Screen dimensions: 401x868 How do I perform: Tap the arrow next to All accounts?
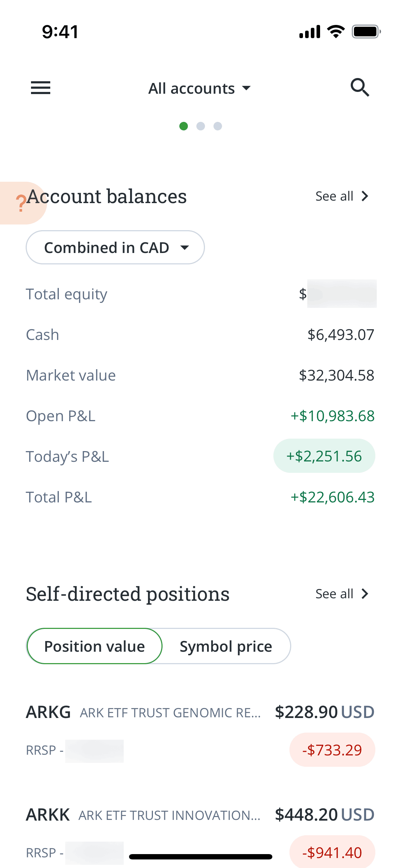[246, 88]
